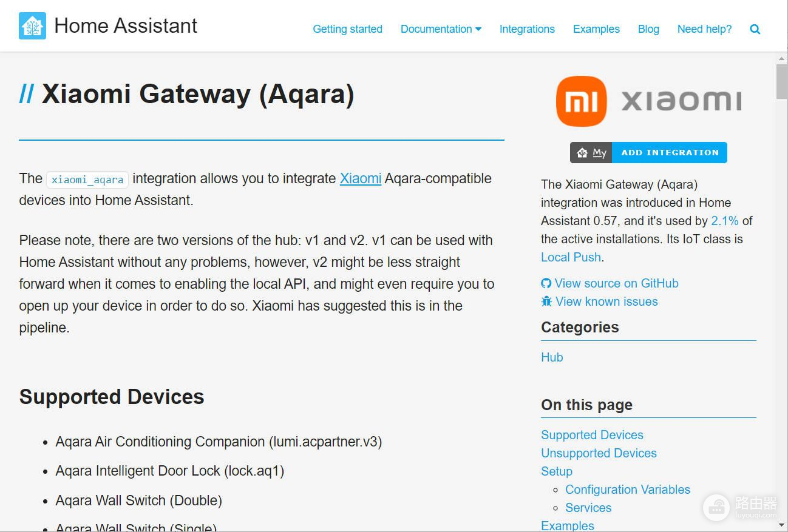Open the Need help? page
The height and width of the screenshot is (532, 788).
click(704, 29)
